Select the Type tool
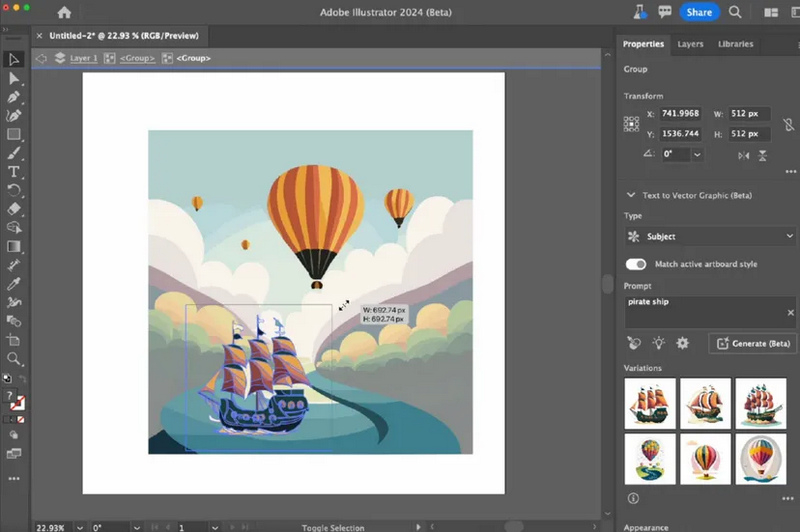Screen dimensions: 800x532 pyautogui.click(x=14, y=171)
